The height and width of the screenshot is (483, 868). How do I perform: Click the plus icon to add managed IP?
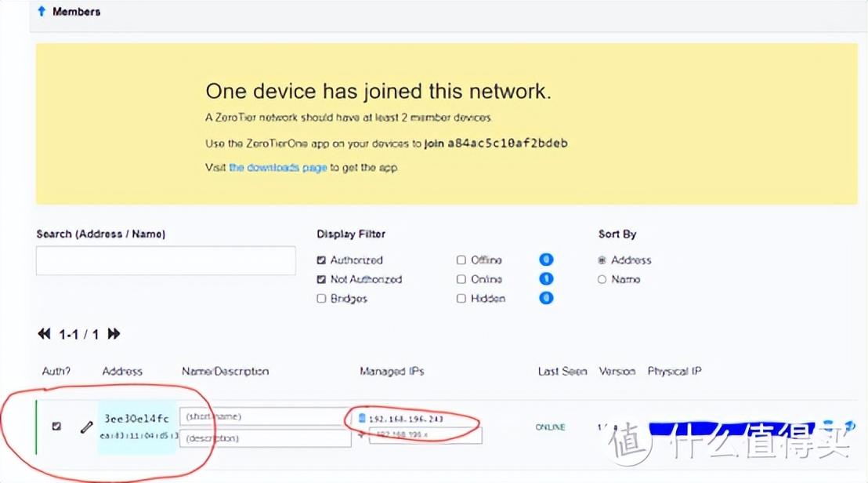point(361,435)
